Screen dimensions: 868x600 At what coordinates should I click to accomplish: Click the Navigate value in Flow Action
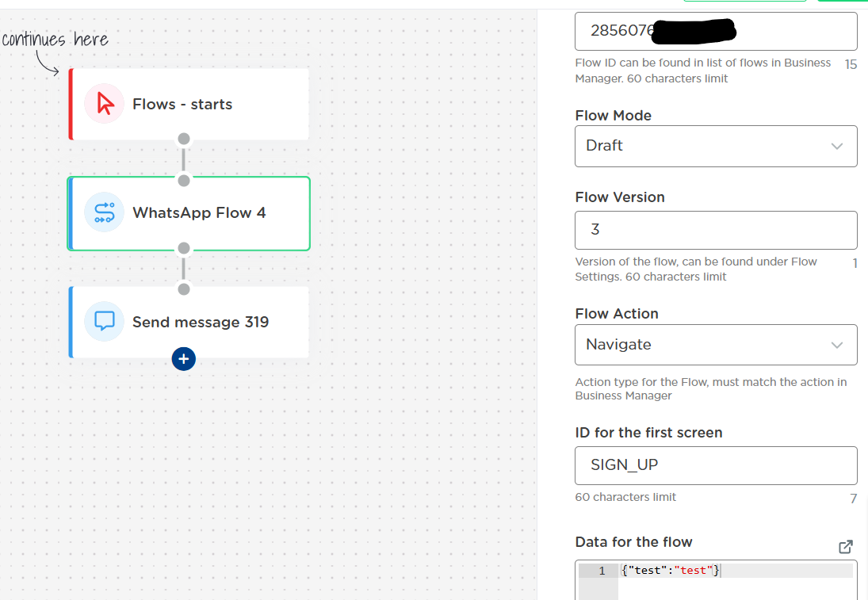(618, 344)
